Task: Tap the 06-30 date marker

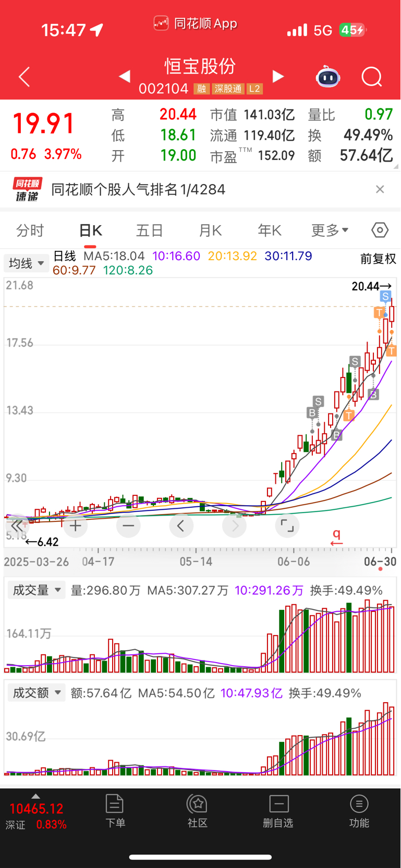Action: pyautogui.click(x=380, y=561)
